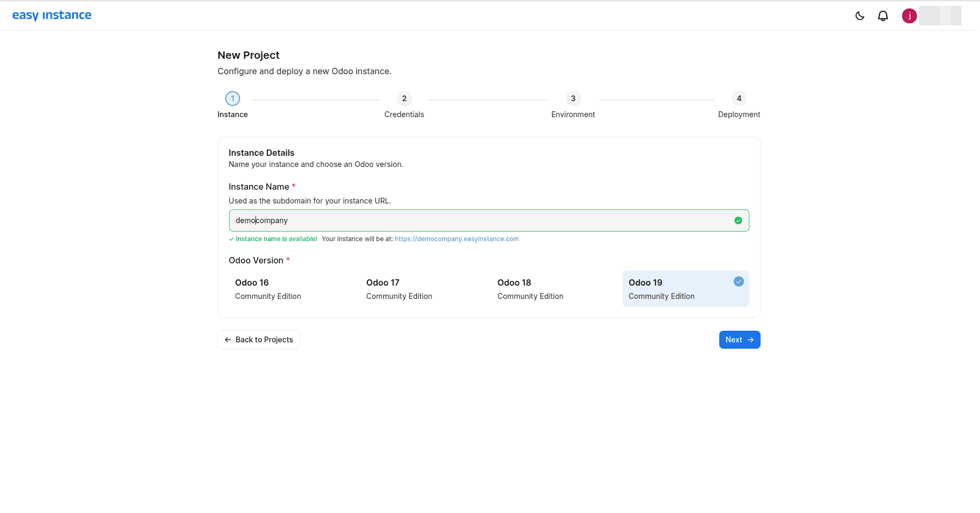This screenshot has width=980, height=513.
Task: Click the easy instance logo
Action: pyautogui.click(x=52, y=15)
